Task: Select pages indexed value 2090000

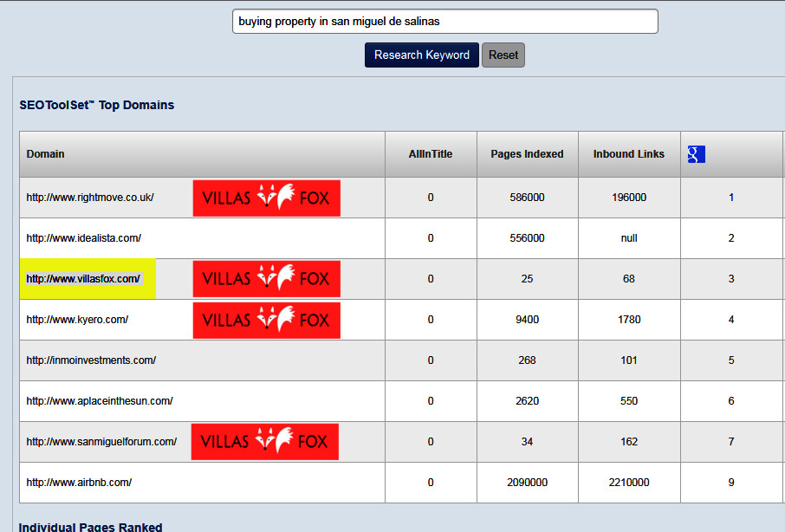Action: pos(527,483)
